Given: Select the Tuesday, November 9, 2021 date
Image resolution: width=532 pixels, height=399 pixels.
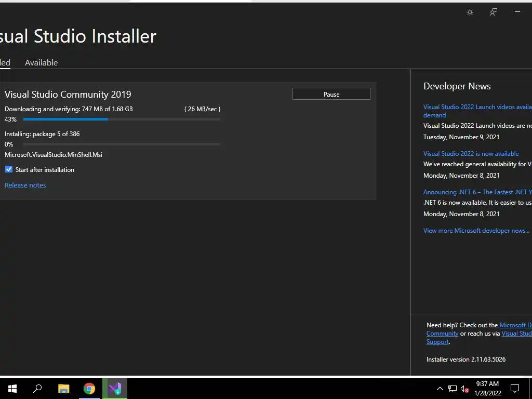Looking at the screenshot, I should coord(461,137).
